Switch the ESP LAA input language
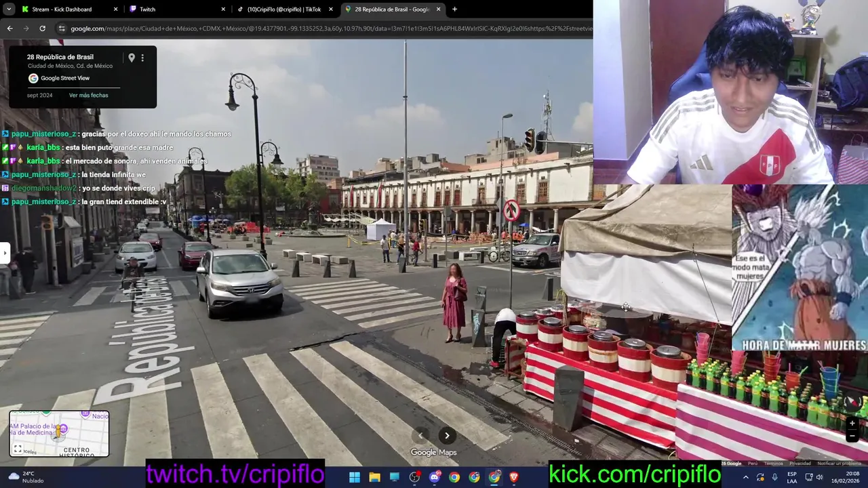The image size is (868, 488). pos(792,477)
